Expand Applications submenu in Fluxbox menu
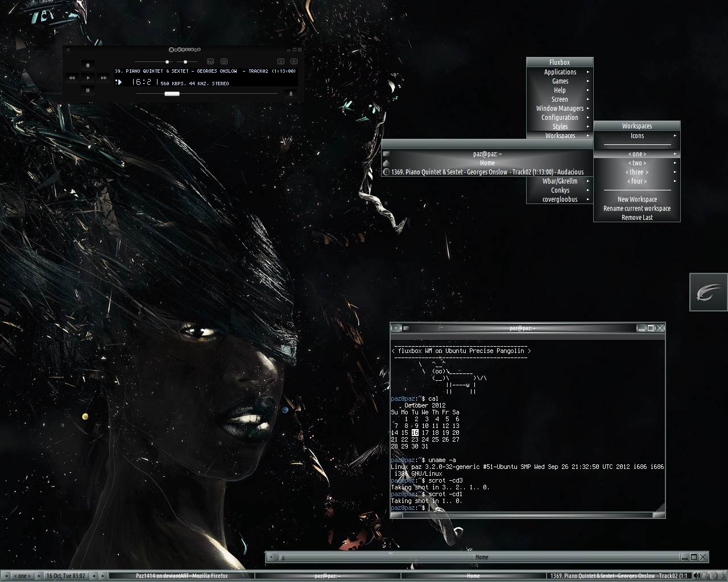This screenshot has height=582, width=728. [x=560, y=72]
